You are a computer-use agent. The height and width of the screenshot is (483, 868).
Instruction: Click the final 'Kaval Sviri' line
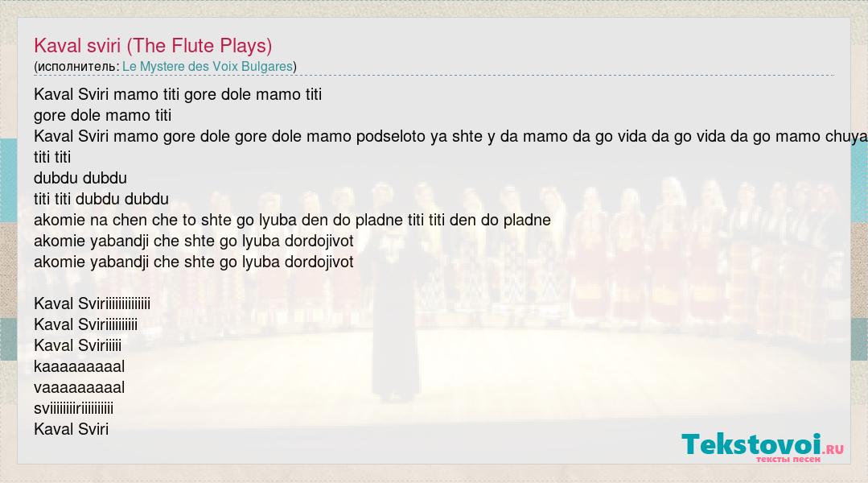[72, 429]
